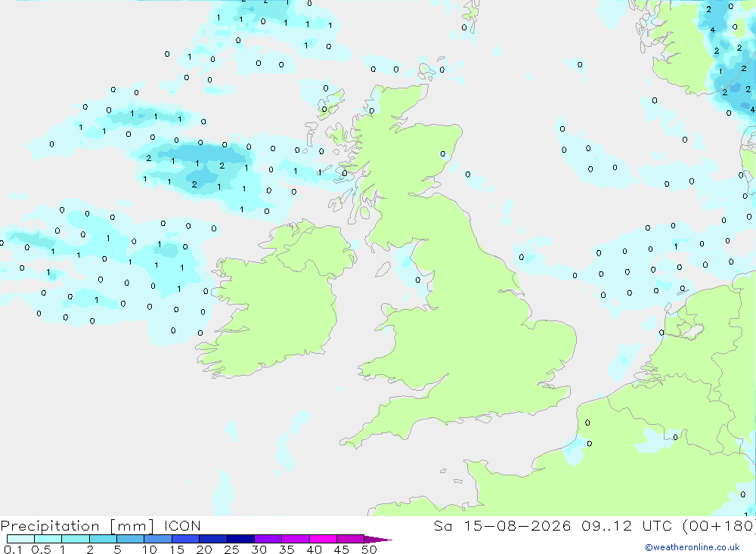Pick the 15–20 mm legend color swatch

[185, 539]
